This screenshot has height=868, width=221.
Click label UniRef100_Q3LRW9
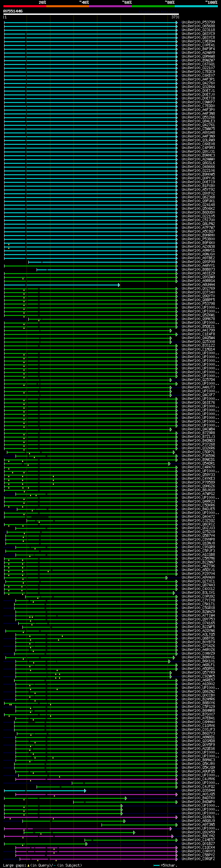pos(198,140)
